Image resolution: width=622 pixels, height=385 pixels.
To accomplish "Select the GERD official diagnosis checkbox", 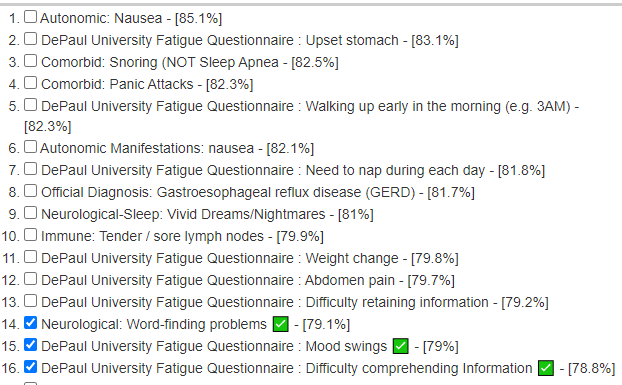I will coord(31,191).
